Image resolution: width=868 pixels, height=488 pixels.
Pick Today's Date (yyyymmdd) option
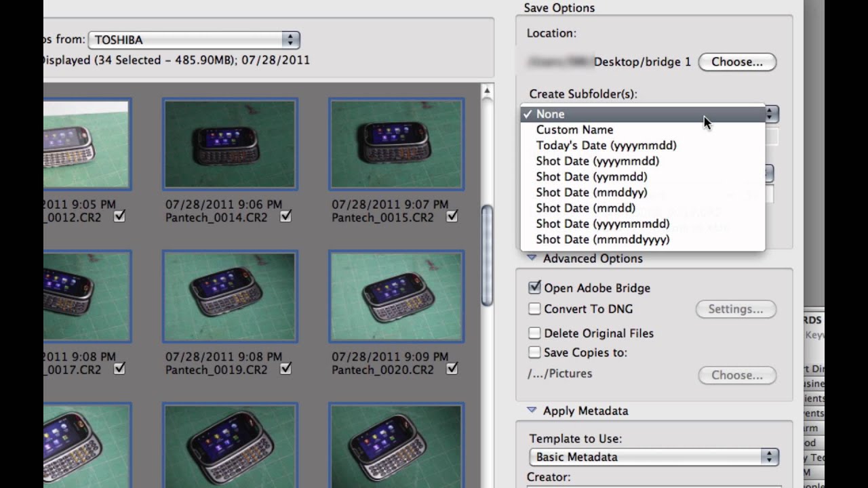tap(642, 145)
